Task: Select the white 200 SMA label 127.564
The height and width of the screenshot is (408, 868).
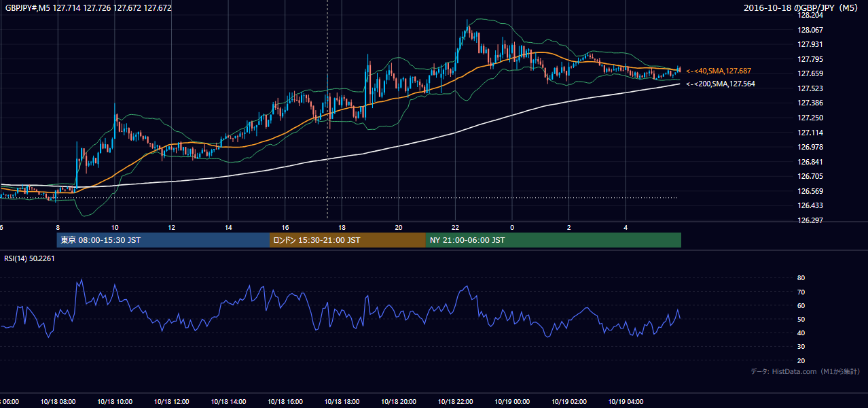Action: pyautogui.click(x=720, y=84)
